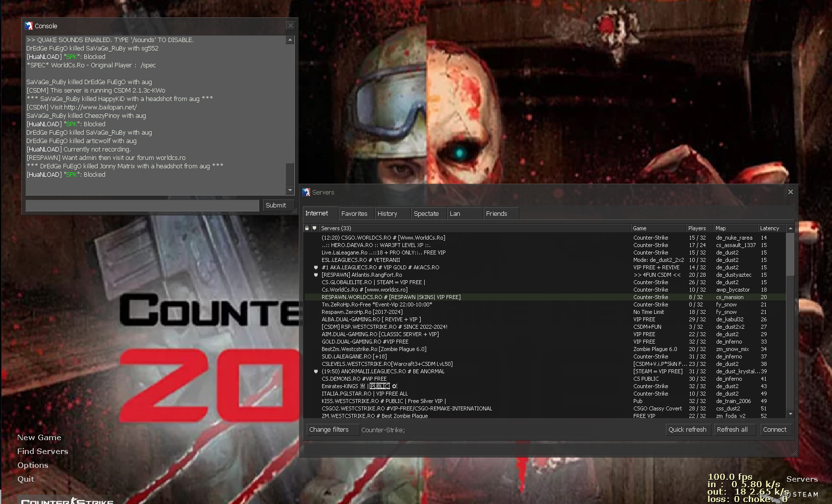Select Emirates-KiNGS PUBLIC server

pyautogui.click(x=544, y=386)
